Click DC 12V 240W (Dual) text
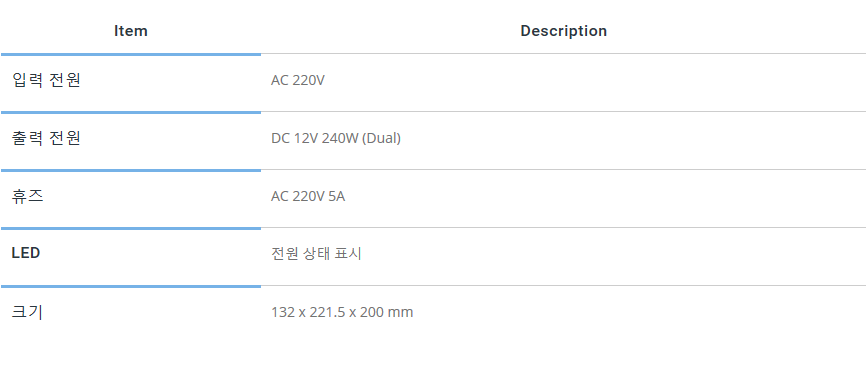The height and width of the screenshot is (366, 866). point(336,139)
